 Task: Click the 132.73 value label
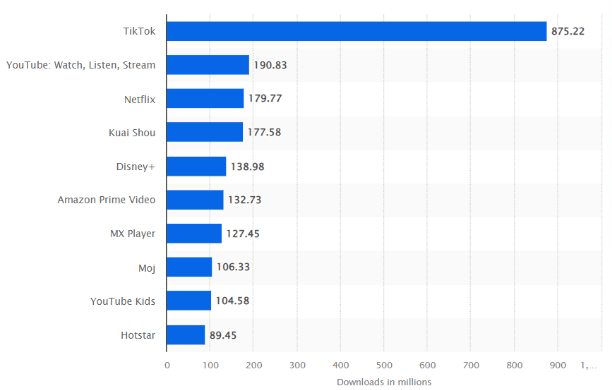point(245,200)
